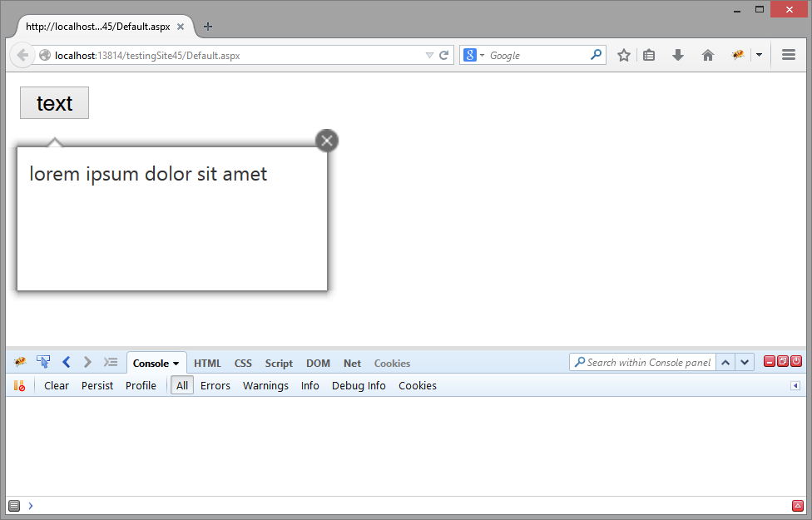Toggle the command line popup icon
Image resolution: width=812 pixels, height=520 pixels.
click(x=111, y=362)
